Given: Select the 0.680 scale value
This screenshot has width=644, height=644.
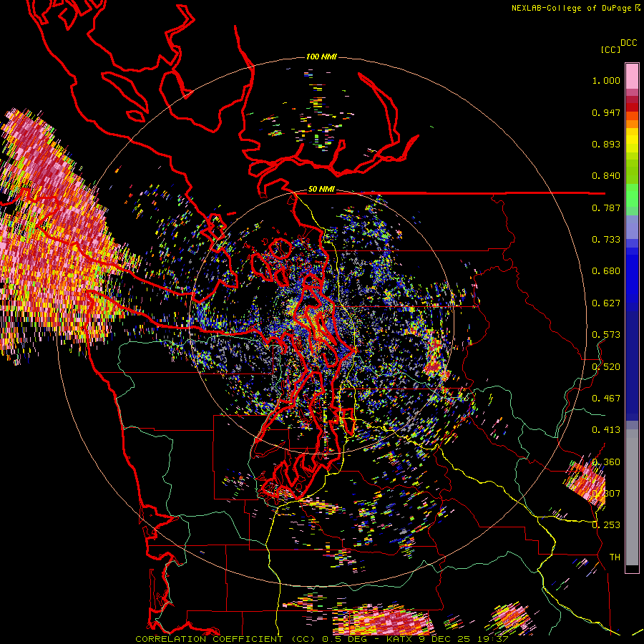Looking at the screenshot, I should [606, 271].
